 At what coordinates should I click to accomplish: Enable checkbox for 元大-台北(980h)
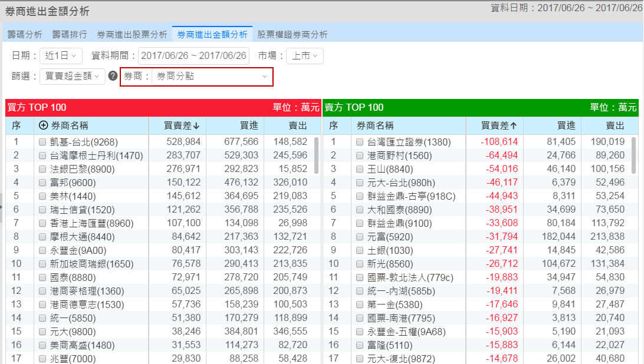360,183
